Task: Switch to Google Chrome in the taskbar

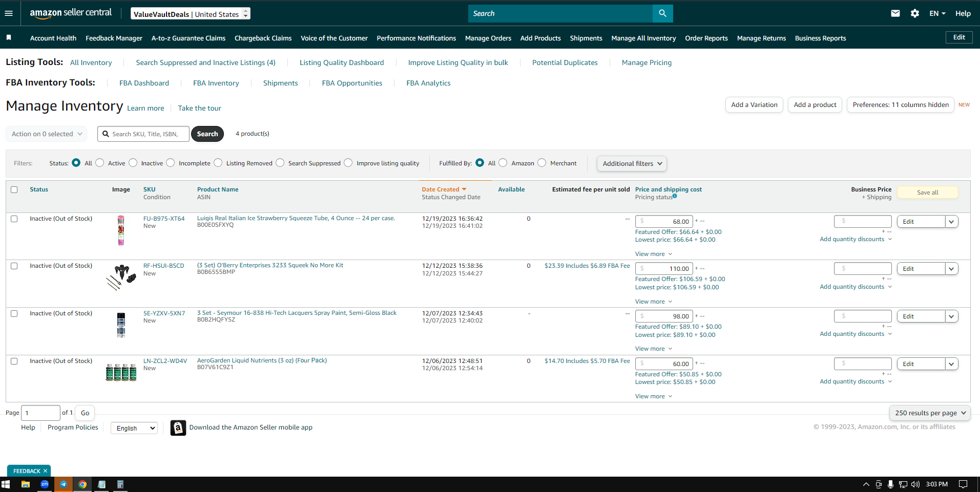Action: (82, 484)
